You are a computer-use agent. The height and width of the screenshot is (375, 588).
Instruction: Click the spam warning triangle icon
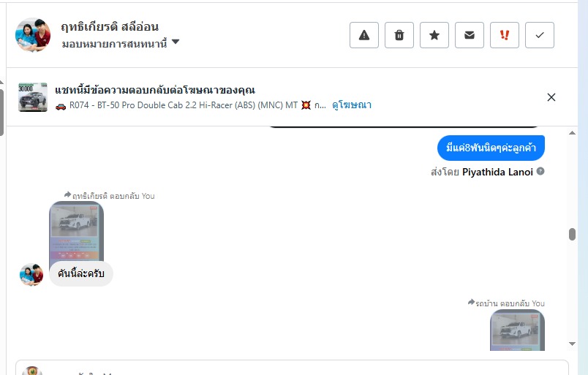(x=364, y=35)
